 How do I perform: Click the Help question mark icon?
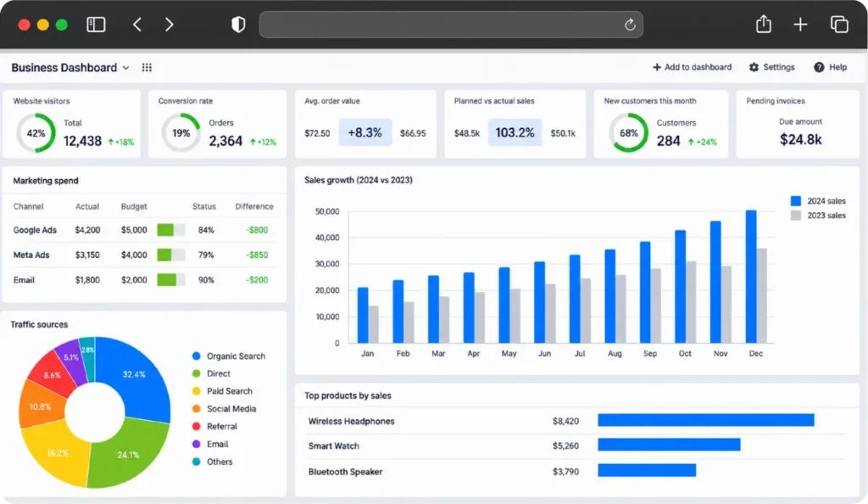pos(819,67)
